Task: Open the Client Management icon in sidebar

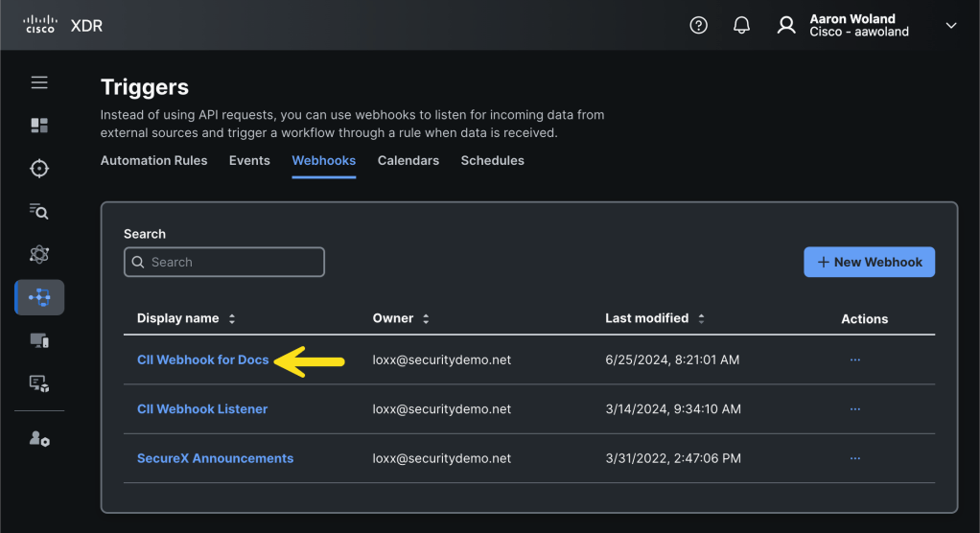Action: 39,383
